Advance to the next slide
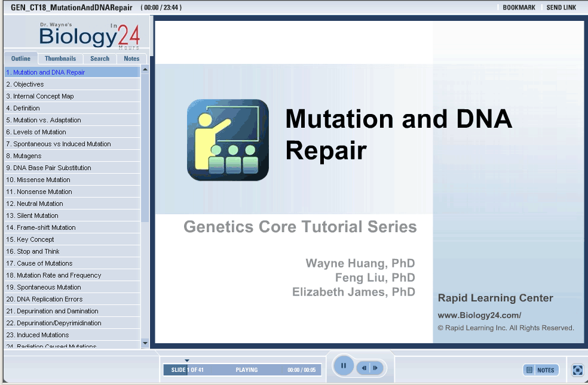This screenshot has height=385, width=588. [376, 368]
